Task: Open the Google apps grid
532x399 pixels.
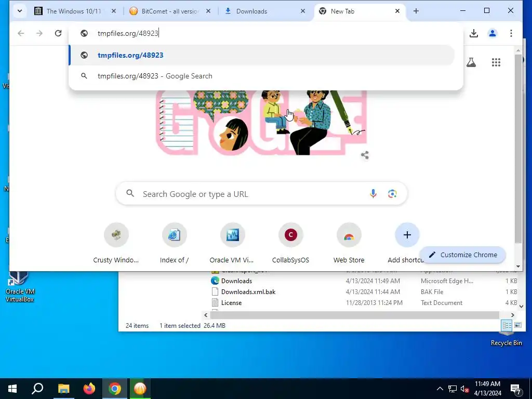Action: coord(496,62)
